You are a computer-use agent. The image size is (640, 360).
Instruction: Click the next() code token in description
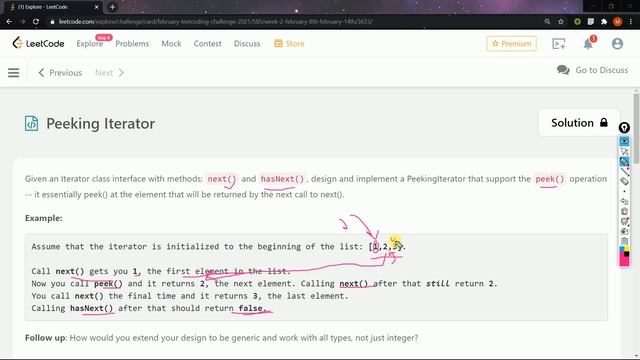222,179
